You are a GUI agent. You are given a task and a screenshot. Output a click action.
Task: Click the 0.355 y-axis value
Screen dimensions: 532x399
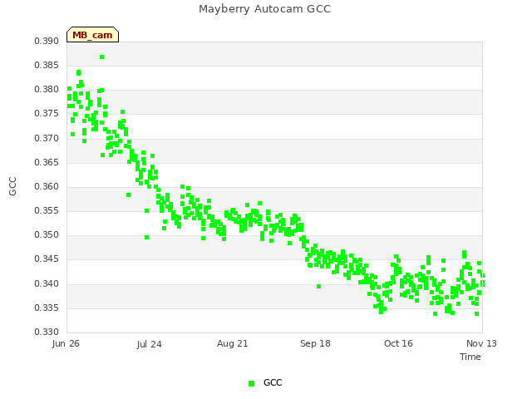coord(47,210)
